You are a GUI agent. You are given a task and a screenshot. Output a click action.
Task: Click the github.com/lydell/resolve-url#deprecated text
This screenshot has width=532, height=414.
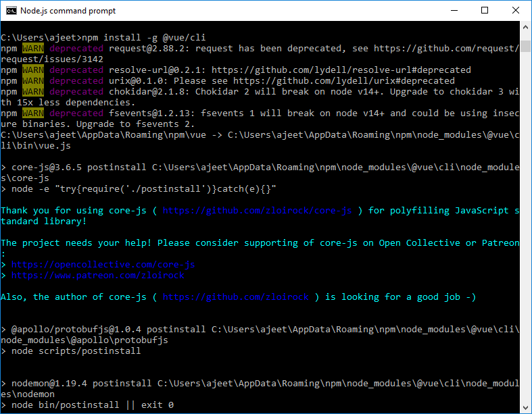[341, 70]
